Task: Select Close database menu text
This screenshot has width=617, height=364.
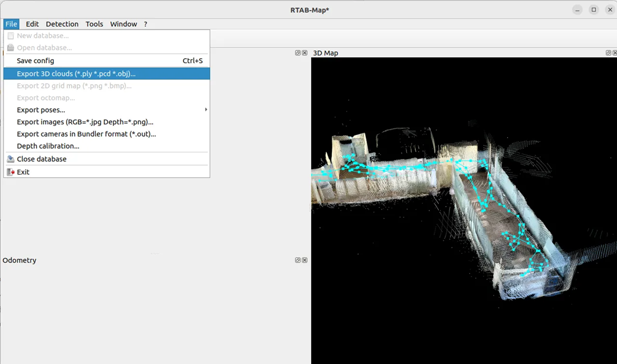Action: 41,159
